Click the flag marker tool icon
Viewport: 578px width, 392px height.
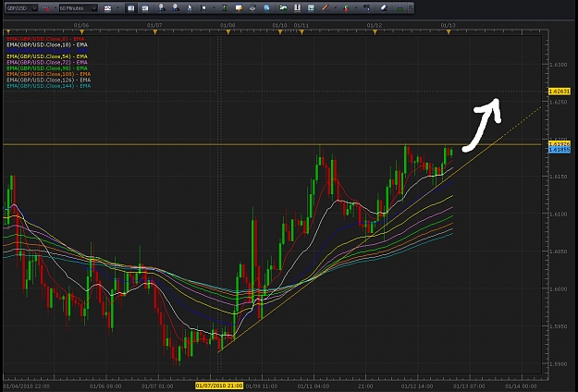pyautogui.click(x=203, y=7)
